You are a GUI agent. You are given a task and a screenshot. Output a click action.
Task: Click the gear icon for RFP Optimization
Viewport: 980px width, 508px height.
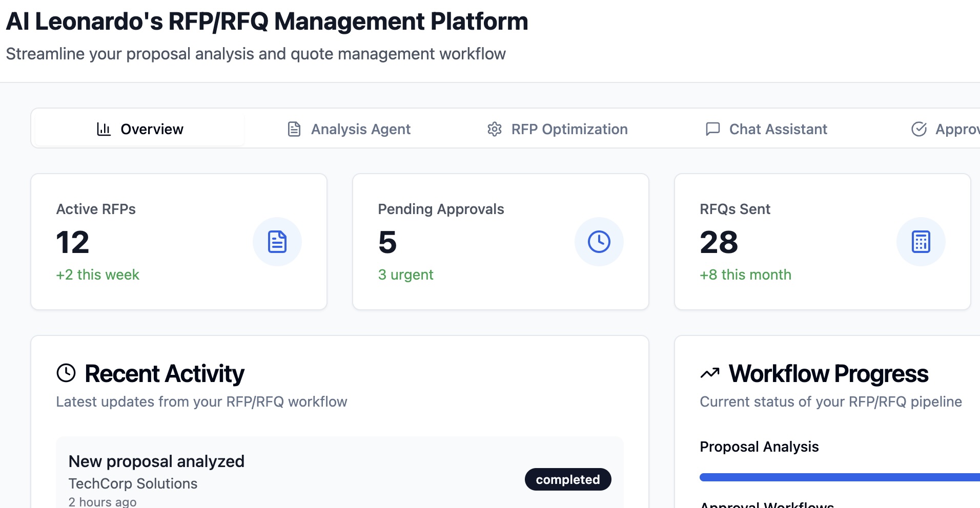[494, 129]
